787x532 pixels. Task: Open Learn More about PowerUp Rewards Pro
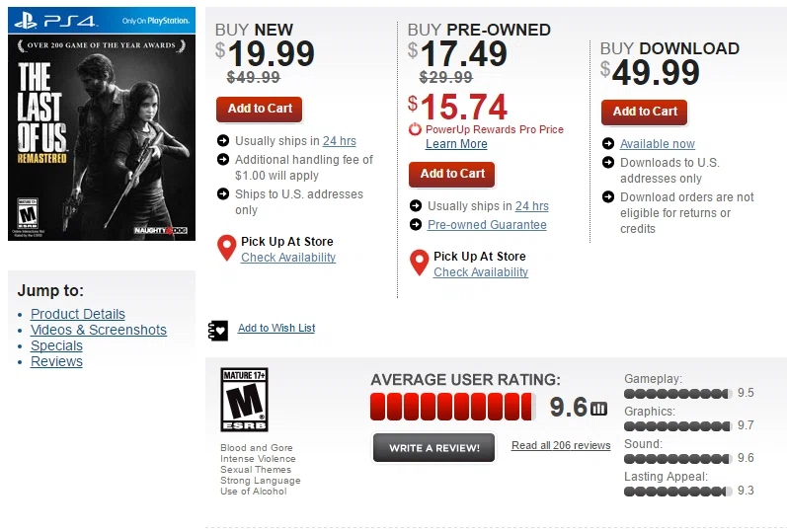(456, 144)
